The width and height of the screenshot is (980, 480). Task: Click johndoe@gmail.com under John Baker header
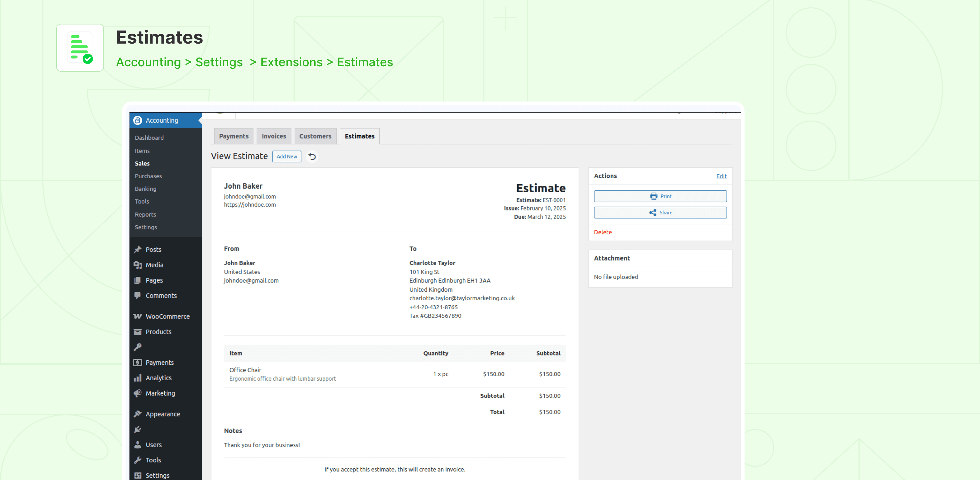coord(250,196)
